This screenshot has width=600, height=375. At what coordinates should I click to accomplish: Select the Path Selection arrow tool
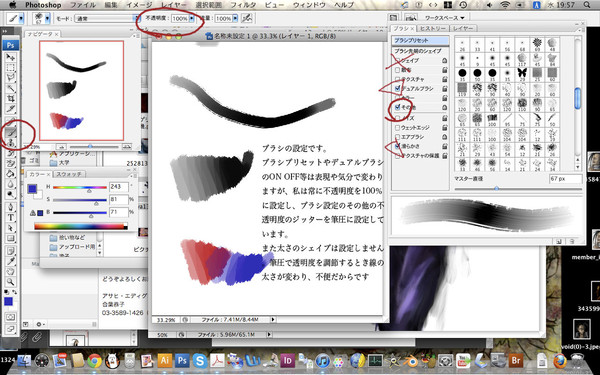tap(11, 228)
